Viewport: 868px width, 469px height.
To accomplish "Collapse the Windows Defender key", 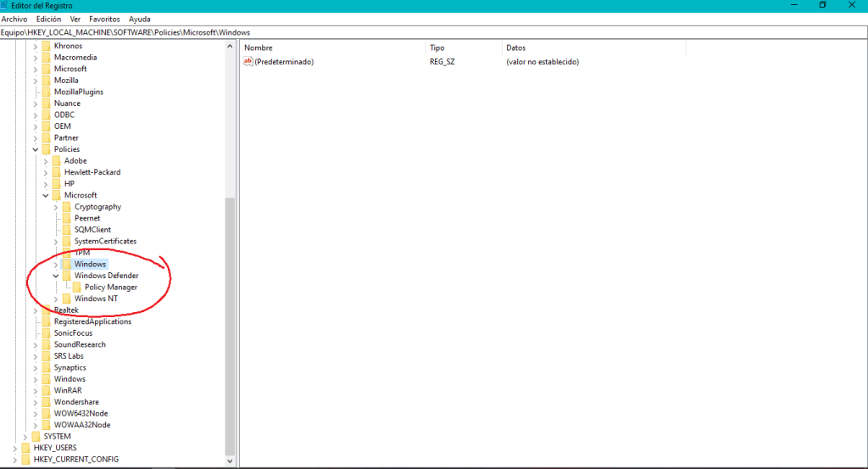I will (56, 276).
